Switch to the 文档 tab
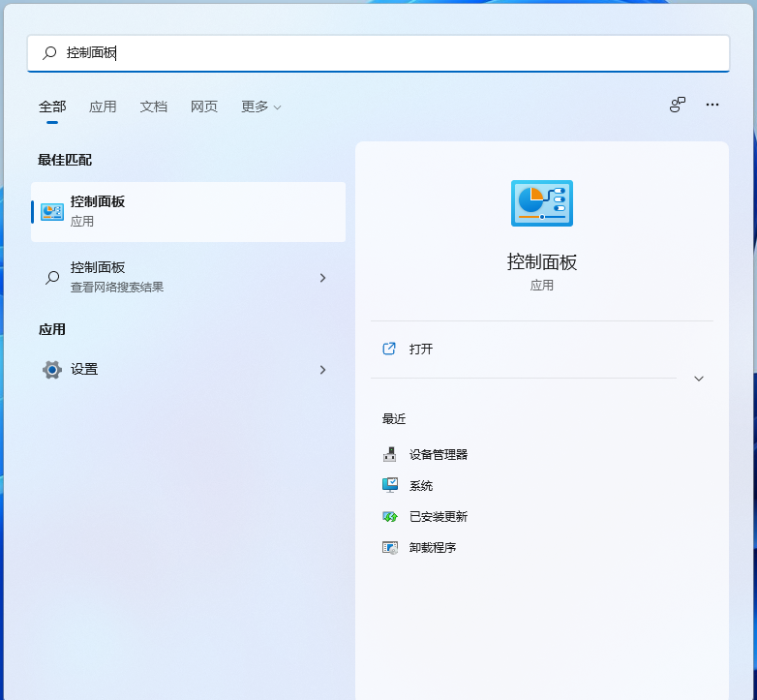Screen dimensions: 757x700 (x=154, y=107)
